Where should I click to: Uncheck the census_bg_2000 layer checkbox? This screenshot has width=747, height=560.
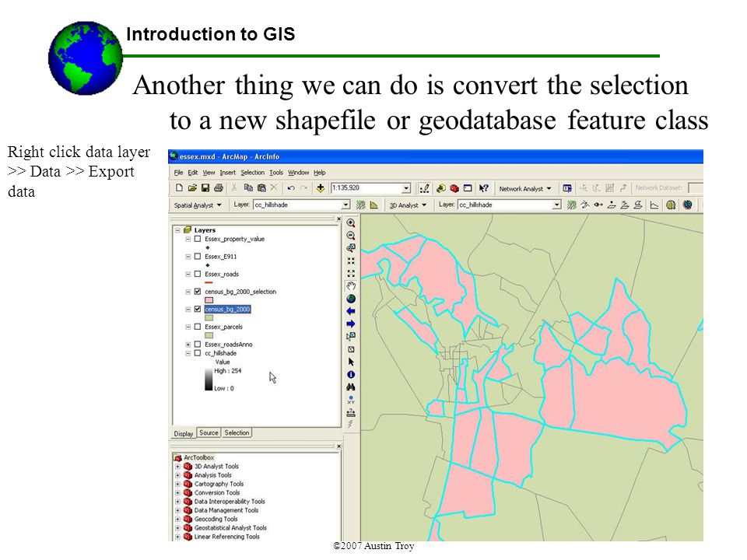click(197, 310)
